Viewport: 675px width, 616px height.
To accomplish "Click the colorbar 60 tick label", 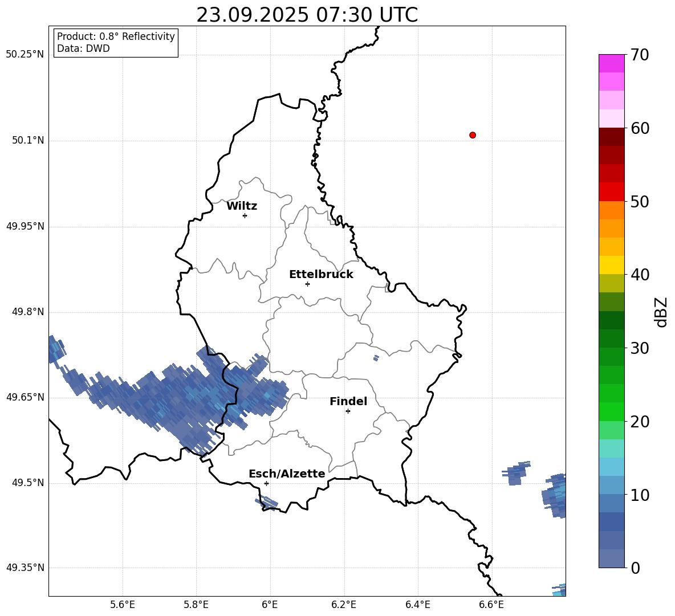I will (640, 128).
